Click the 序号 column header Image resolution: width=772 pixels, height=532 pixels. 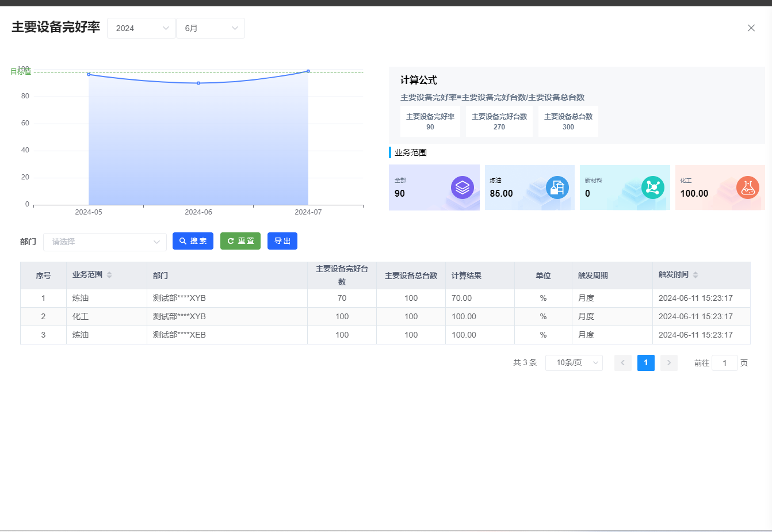[x=43, y=275]
